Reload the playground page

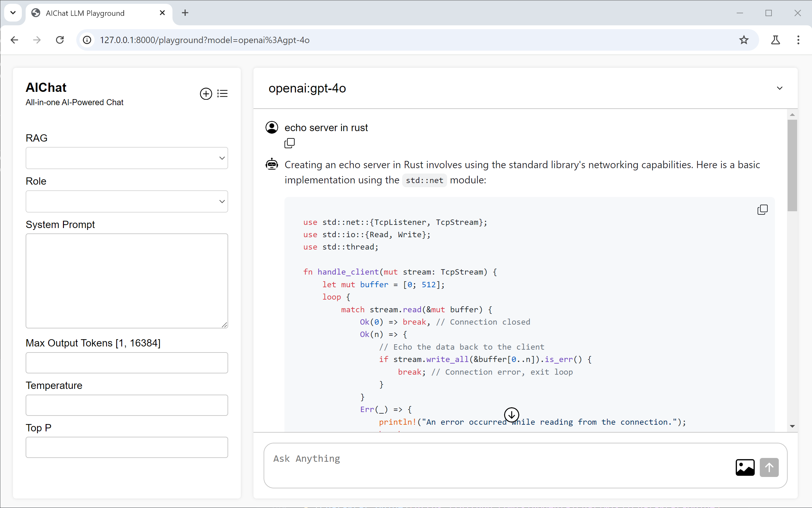[60, 40]
